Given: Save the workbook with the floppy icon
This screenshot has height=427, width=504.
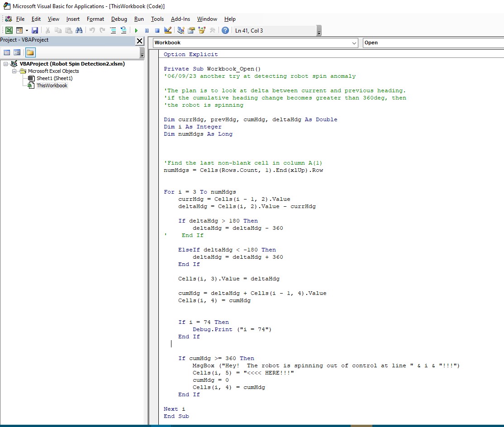Looking at the screenshot, I should click(x=35, y=30).
